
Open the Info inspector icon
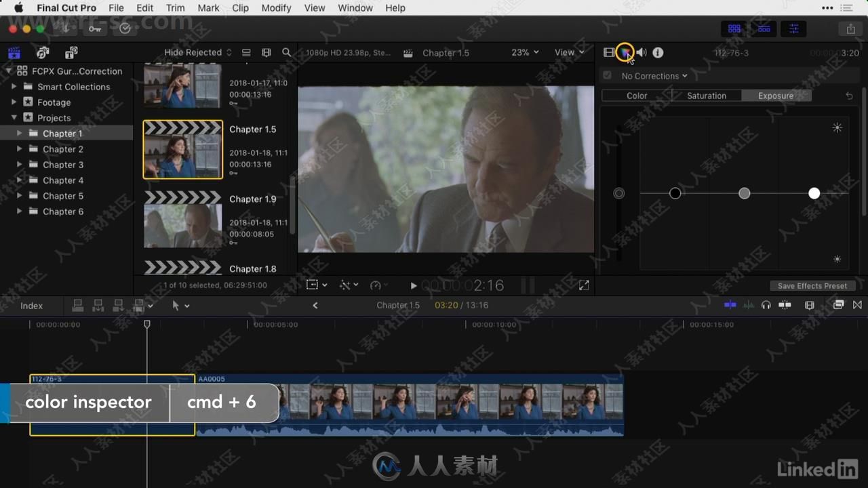pos(658,52)
